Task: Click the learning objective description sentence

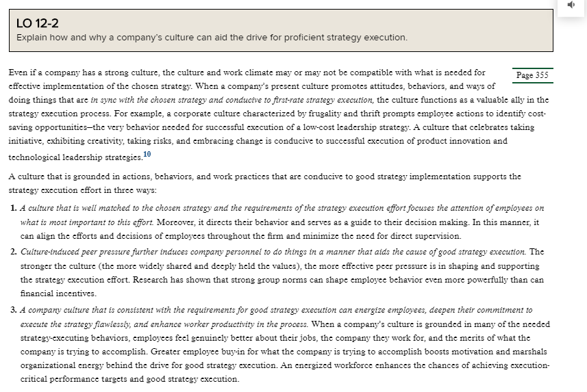Action: (212, 38)
